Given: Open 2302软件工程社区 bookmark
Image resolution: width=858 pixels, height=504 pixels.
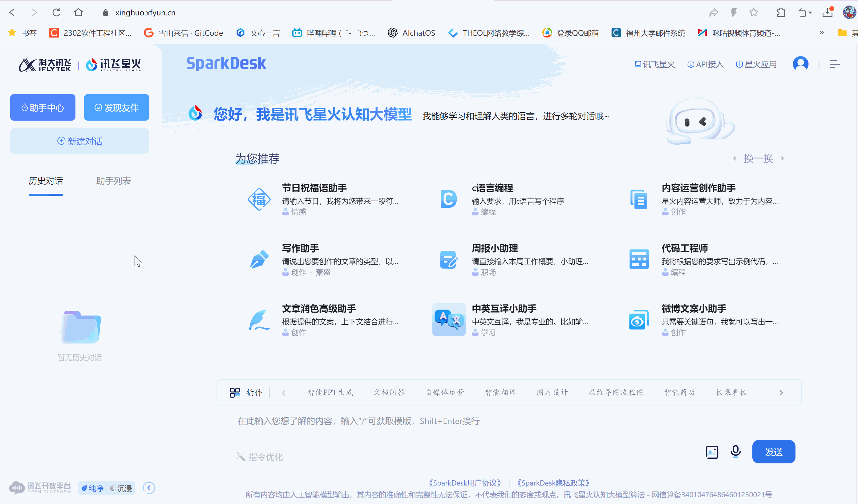Looking at the screenshot, I should (90, 33).
